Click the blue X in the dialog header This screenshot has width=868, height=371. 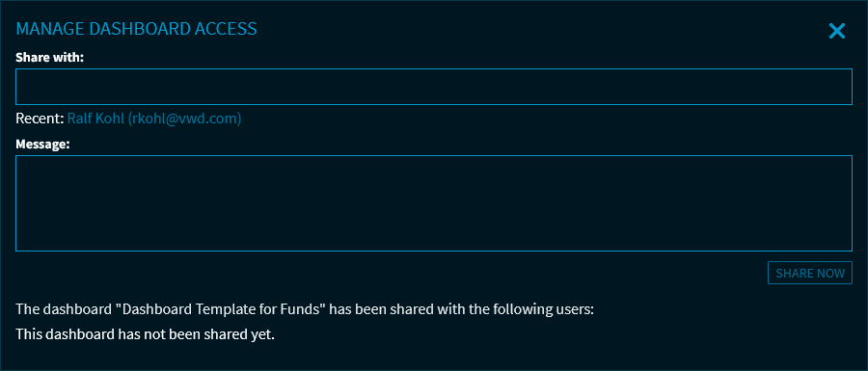coord(836,31)
